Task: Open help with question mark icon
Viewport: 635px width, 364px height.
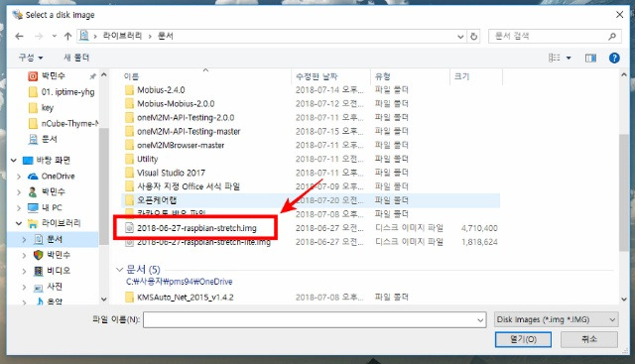Action: 614,58
